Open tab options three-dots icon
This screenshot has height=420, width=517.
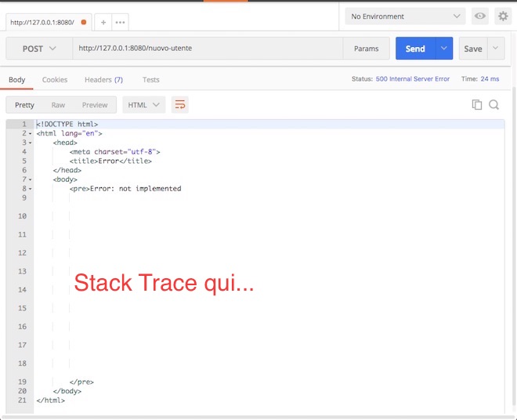[120, 22]
